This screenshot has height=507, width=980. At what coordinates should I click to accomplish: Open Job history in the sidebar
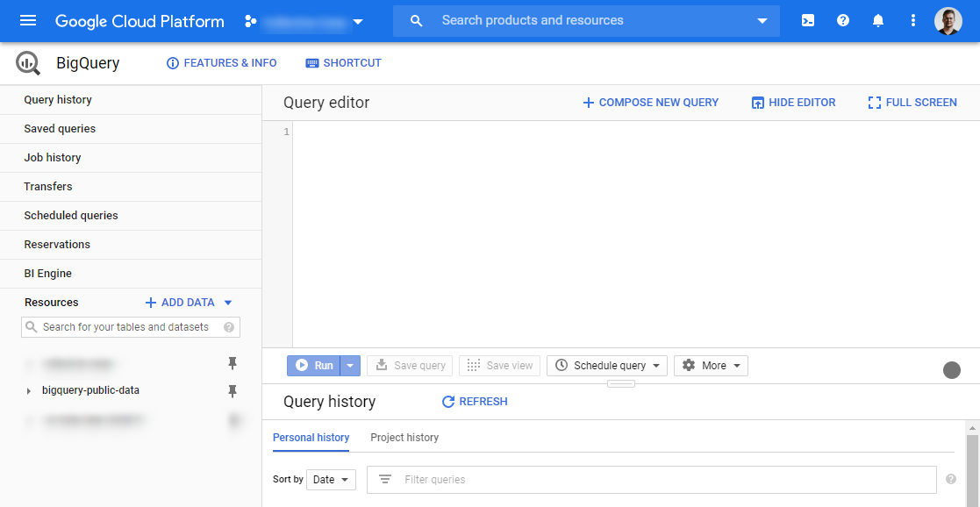click(131, 158)
